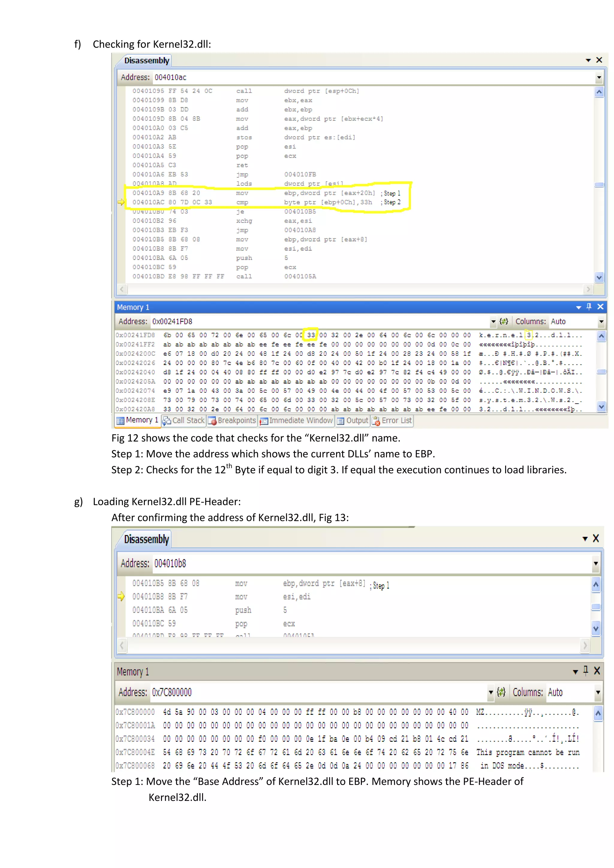Image resolution: width=614 pixels, height=868 pixels.
Task: Select the mov esi,edi line at 004010B8
Action: tap(221, 596)
